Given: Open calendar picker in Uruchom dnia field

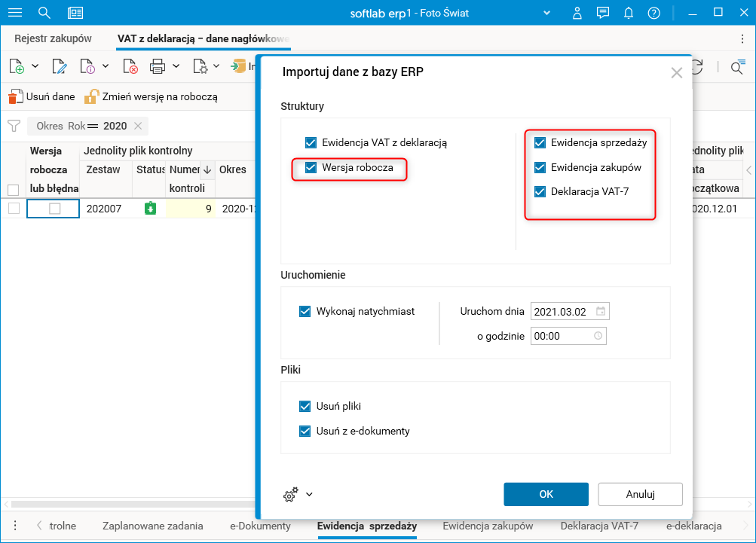Looking at the screenshot, I should coord(600,311).
